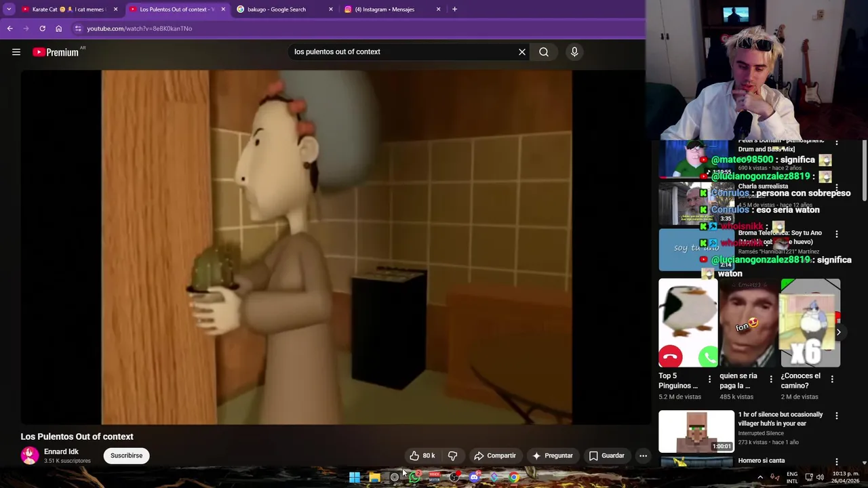The width and height of the screenshot is (868, 488).
Task: Switch to Karate Cat tab
Action: 68,9
